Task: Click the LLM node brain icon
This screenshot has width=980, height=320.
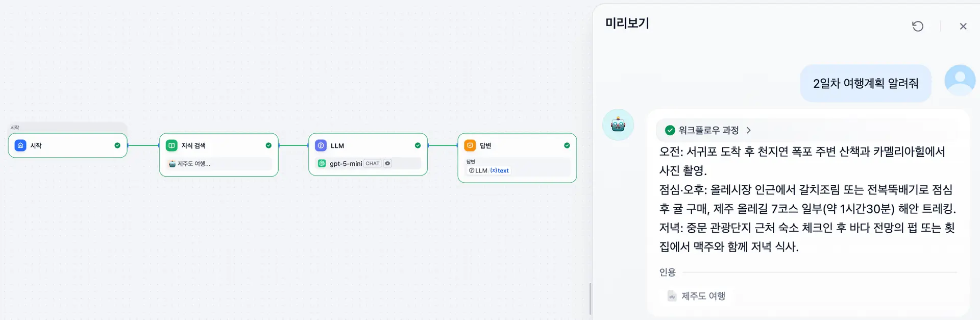Action: point(321,145)
